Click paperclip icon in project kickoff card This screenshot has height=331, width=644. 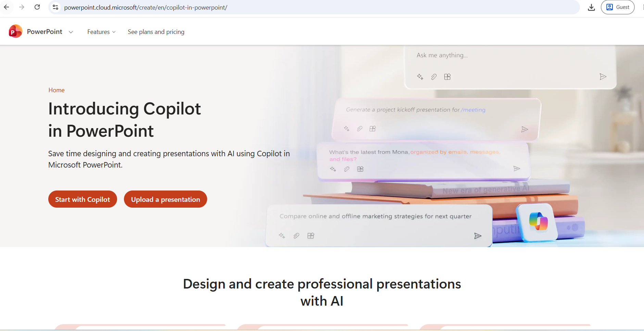(x=359, y=128)
